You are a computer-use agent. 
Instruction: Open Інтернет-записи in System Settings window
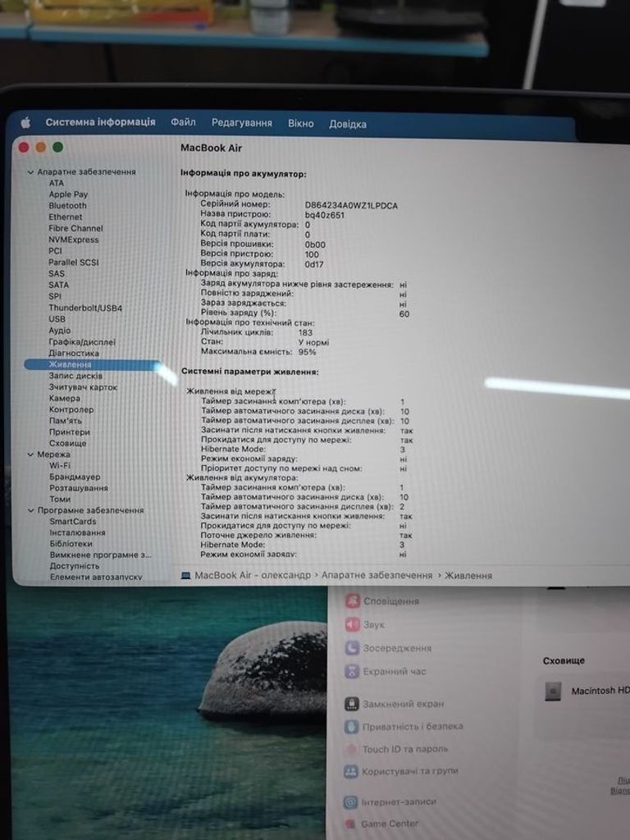[x=390, y=802]
